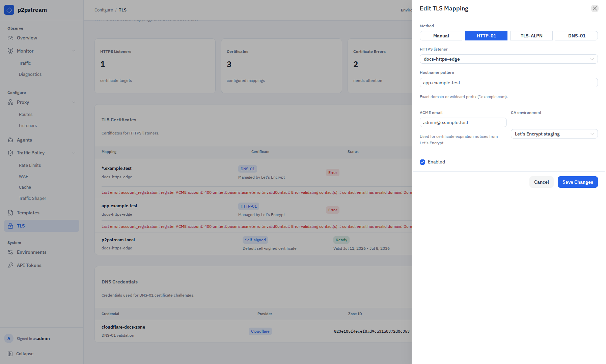606x364 pixels.
Task: Click the ACME email input field
Action: pos(463,122)
